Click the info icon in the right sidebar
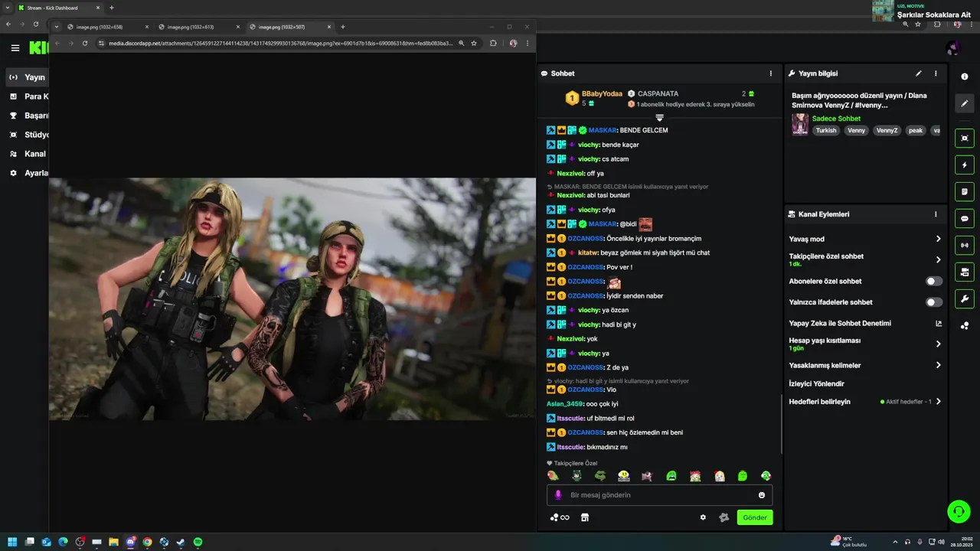The width and height of the screenshot is (980, 551). pyautogui.click(x=965, y=77)
